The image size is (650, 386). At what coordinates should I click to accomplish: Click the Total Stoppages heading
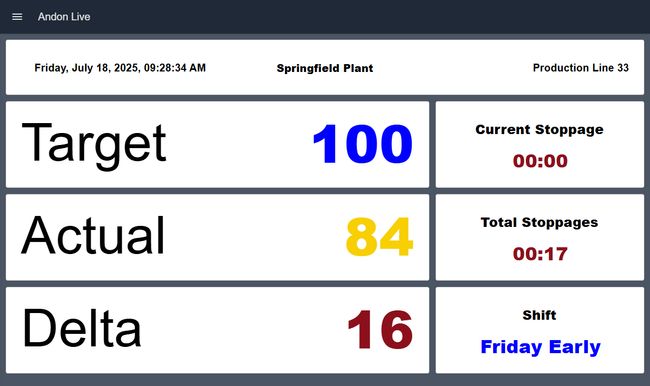tap(539, 223)
